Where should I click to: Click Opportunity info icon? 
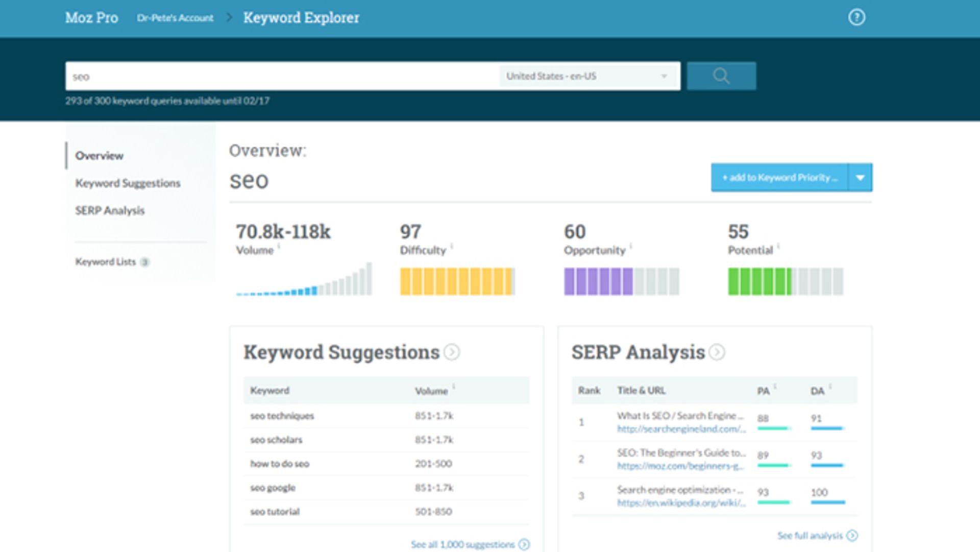tap(631, 246)
